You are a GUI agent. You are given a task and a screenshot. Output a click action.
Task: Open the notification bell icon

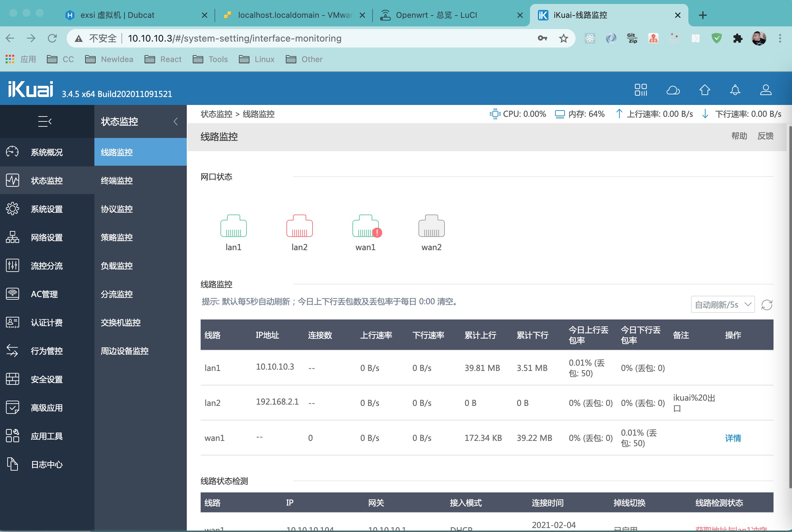(735, 90)
